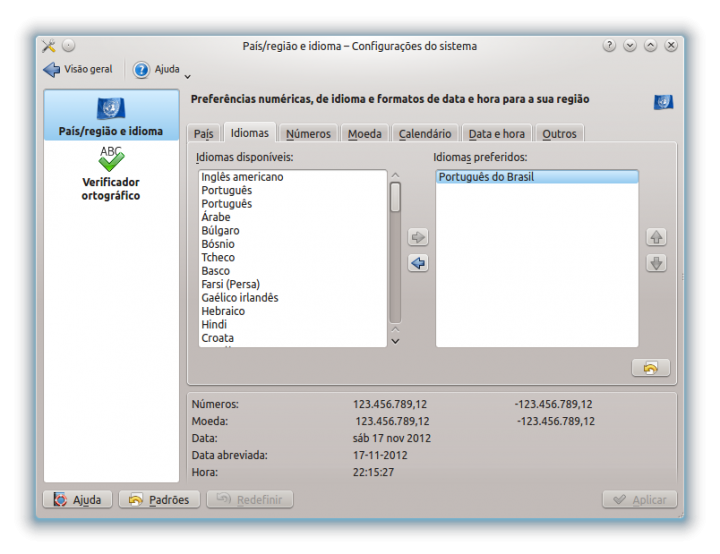Select País/região e idioma module in sidebar
720x554 pixels.
111,116
